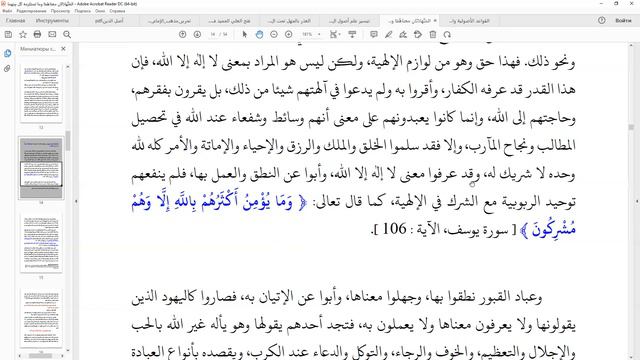Zoom in with the plus button
This screenshot has width=640, height=360.
[289, 35]
